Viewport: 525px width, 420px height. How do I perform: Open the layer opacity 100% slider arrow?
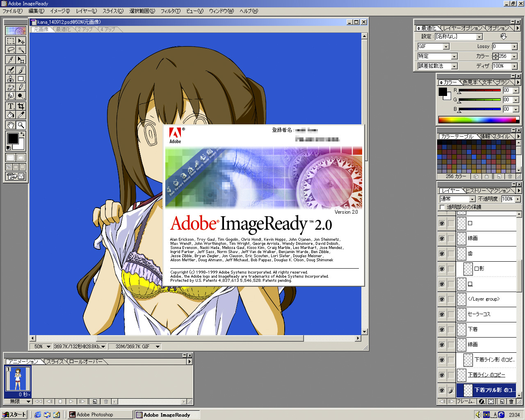(518, 199)
